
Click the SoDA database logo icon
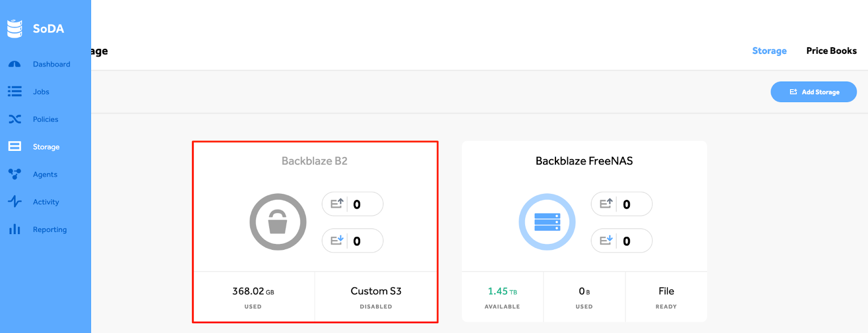[15, 29]
